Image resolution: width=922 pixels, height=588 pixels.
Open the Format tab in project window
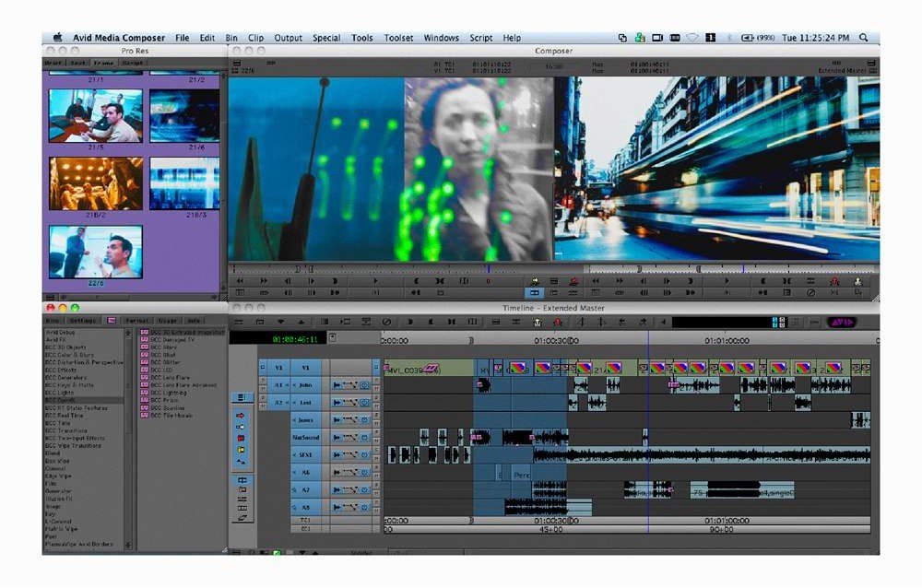[x=137, y=321]
